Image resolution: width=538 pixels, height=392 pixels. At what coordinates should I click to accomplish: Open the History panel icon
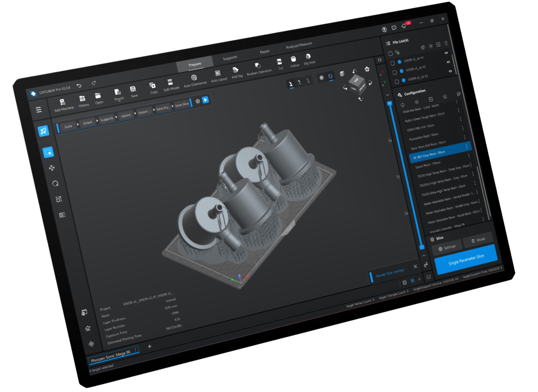tap(82, 99)
